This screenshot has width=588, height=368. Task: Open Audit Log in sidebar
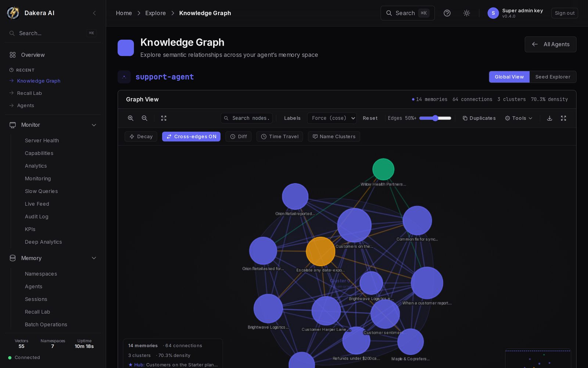pos(36,217)
